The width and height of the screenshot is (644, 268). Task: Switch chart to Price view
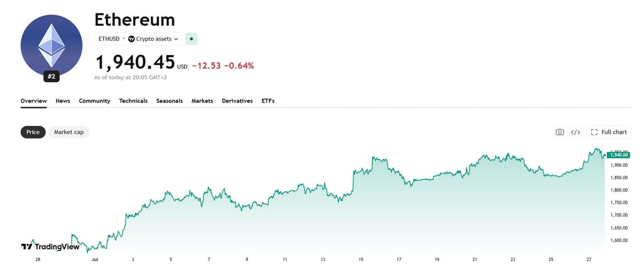[x=33, y=132]
